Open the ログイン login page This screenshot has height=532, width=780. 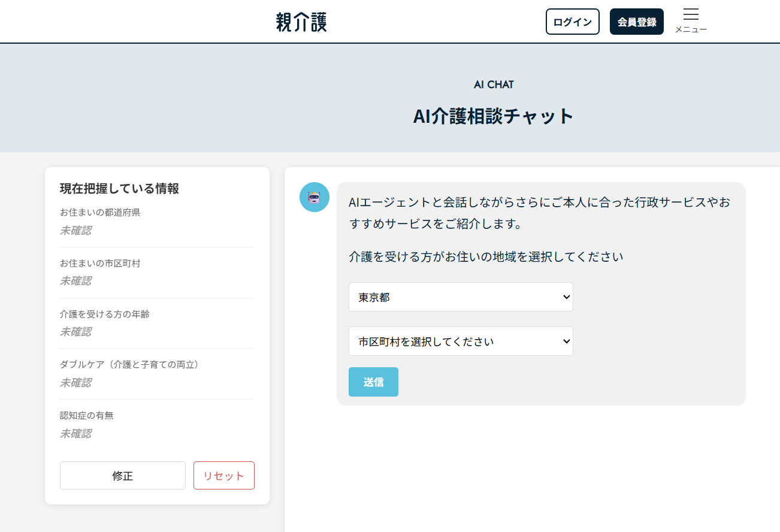(572, 21)
